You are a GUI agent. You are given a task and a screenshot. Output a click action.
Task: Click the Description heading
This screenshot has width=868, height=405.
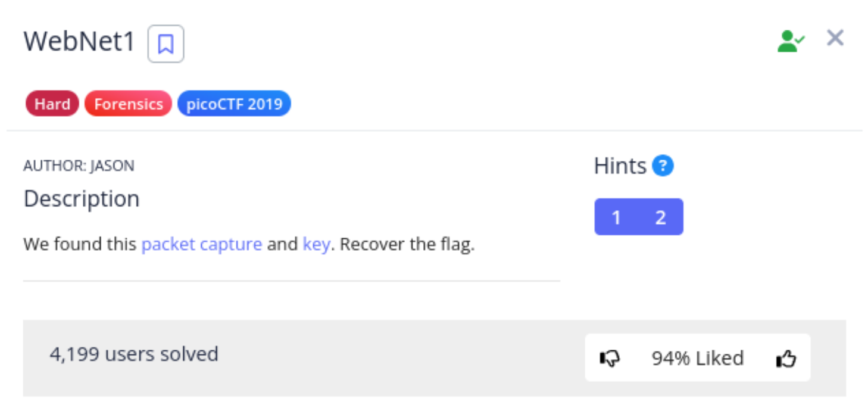pos(82,198)
